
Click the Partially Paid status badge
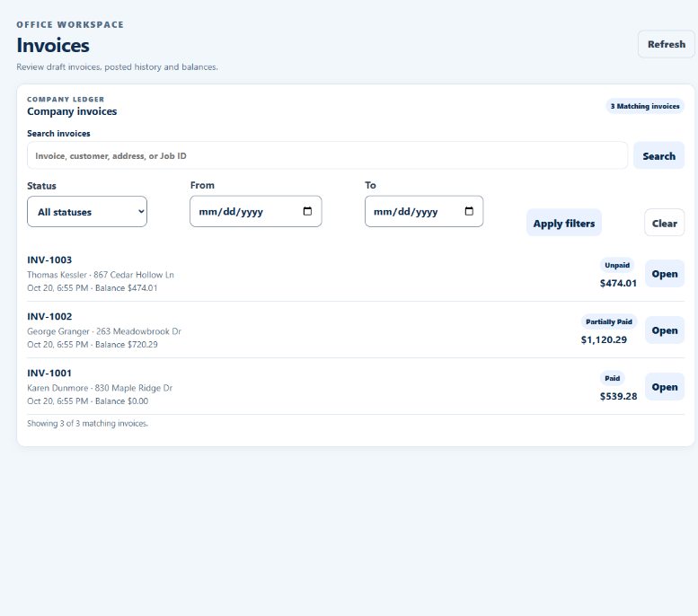click(x=608, y=321)
